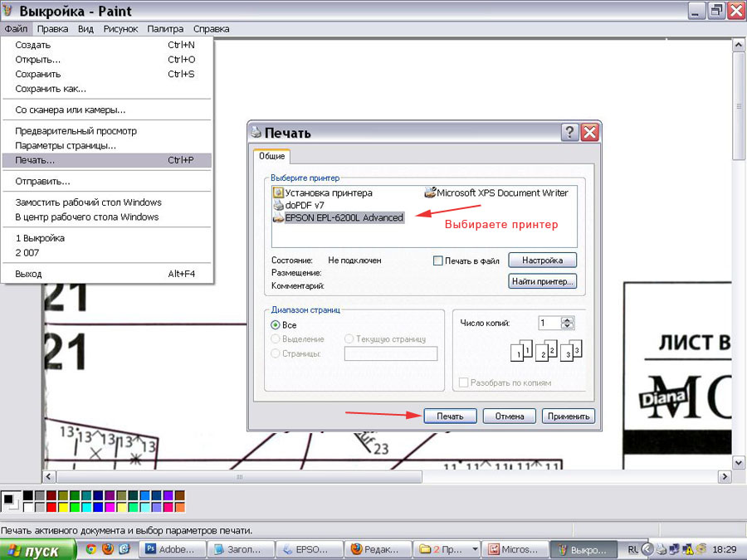Enable the 'Печать в файл' checkbox
Screen dimensions: 747x560
(x=438, y=261)
